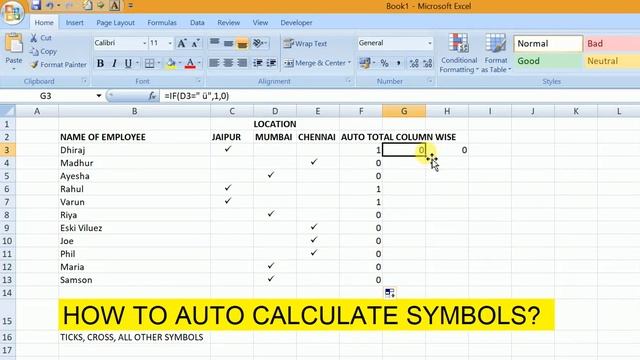Viewport: 640px width, 360px height.
Task: Save the workbook from Quick Access Toolbar
Action: tap(36, 5)
